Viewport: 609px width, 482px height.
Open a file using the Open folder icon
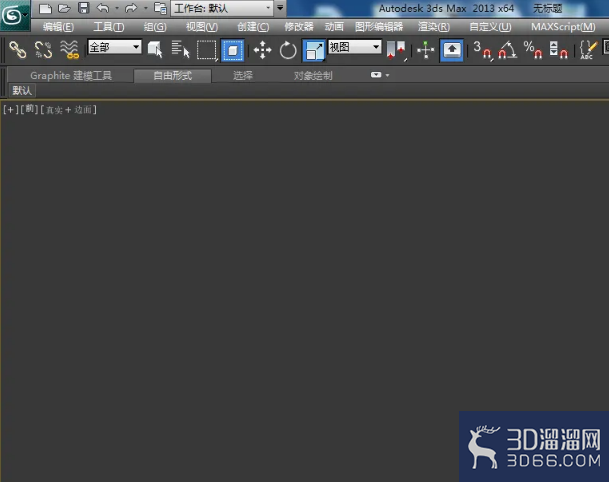pos(64,8)
